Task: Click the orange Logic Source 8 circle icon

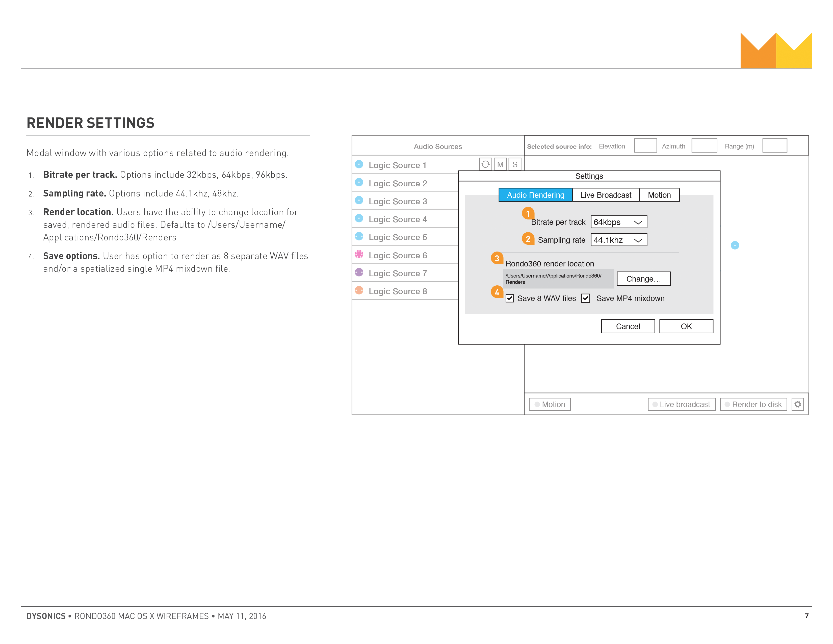Action: point(359,290)
